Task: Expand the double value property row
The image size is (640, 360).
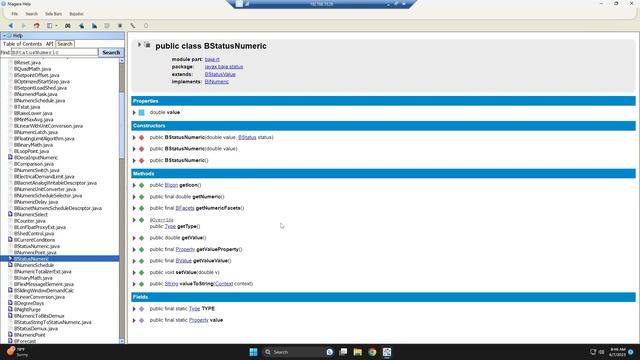Action: (134, 113)
